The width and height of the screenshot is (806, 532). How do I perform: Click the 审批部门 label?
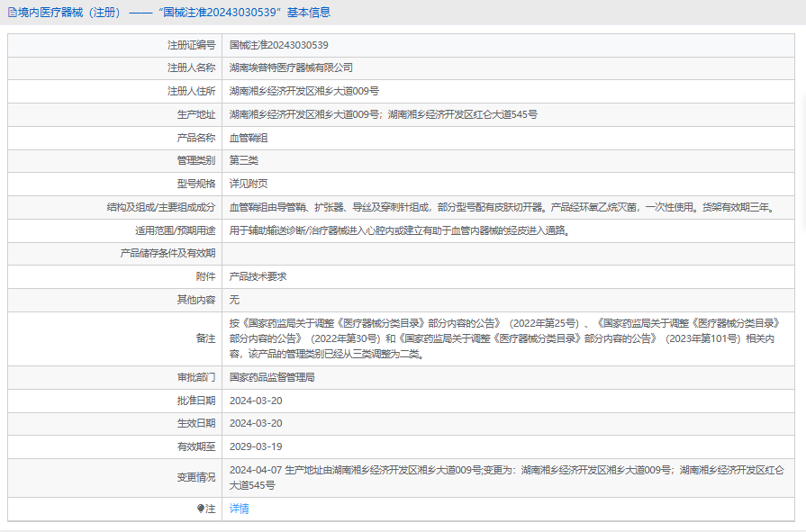point(196,377)
